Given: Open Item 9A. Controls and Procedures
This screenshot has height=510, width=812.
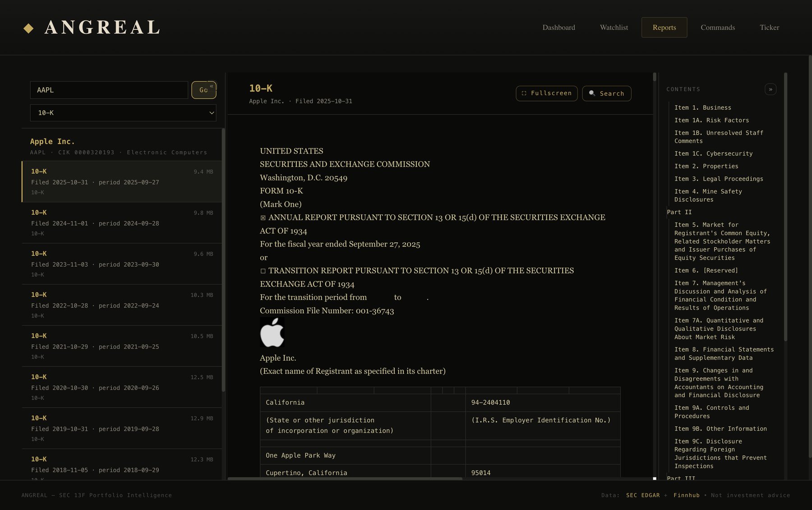Looking at the screenshot, I should click(x=711, y=412).
